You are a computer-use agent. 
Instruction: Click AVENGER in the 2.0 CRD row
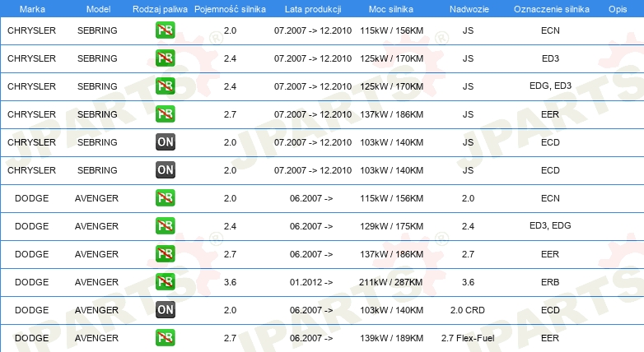pyautogui.click(x=96, y=310)
